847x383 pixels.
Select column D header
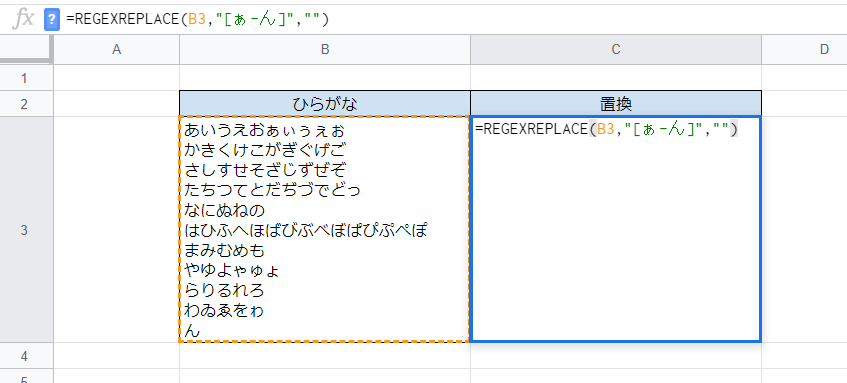pyautogui.click(x=804, y=50)
